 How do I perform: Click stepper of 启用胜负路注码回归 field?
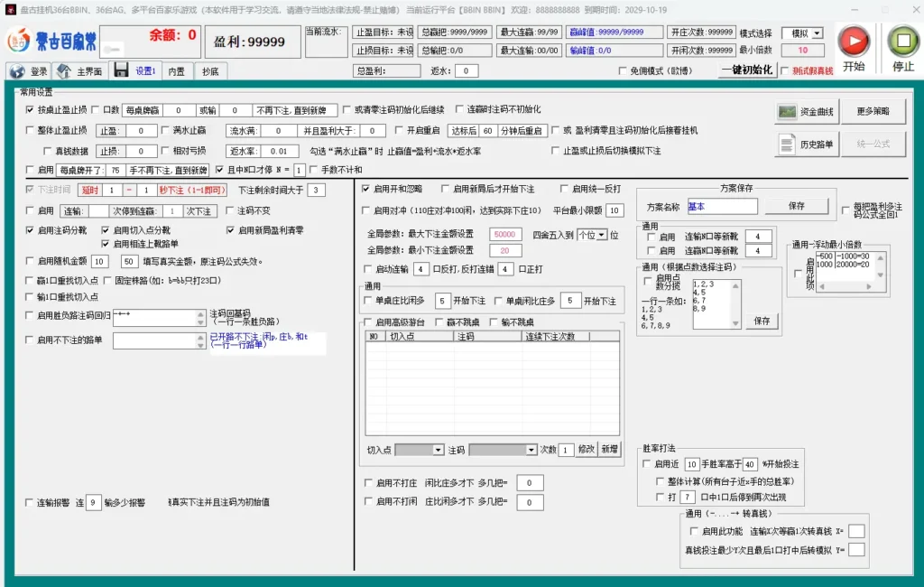tap(201, 319)
